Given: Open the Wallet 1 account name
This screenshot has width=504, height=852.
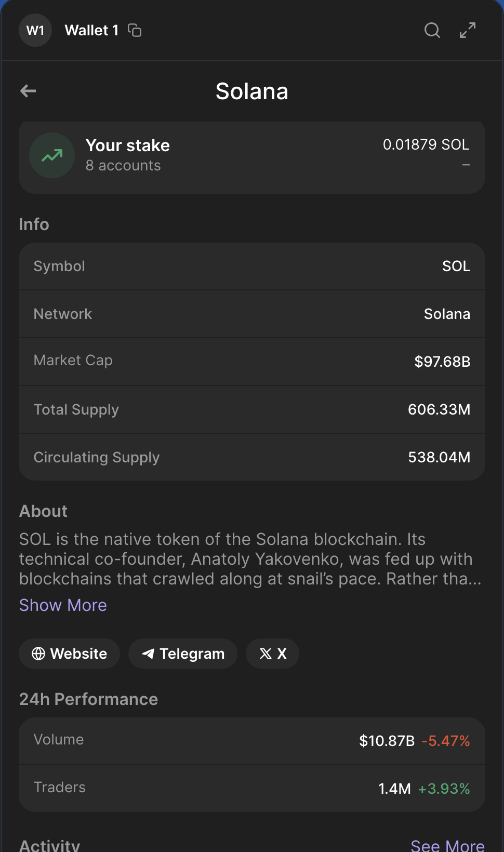Looking at the screenshot, I should point(91,30).
